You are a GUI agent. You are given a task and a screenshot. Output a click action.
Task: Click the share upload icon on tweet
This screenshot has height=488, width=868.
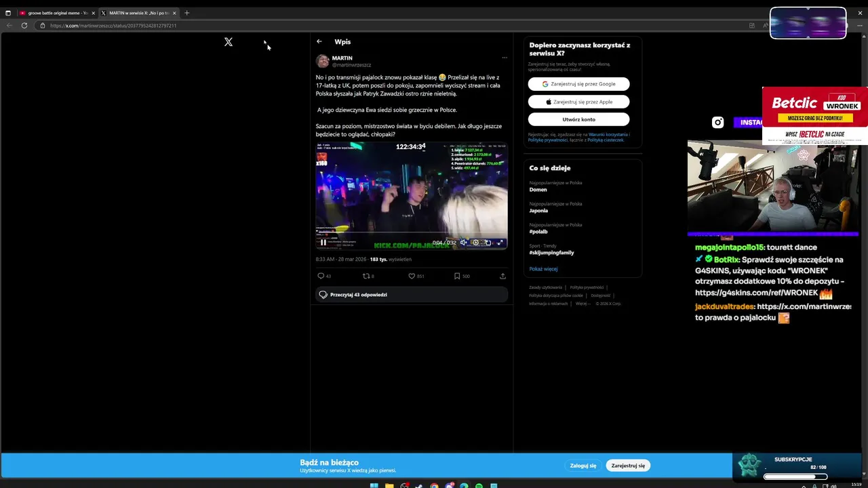502,276
